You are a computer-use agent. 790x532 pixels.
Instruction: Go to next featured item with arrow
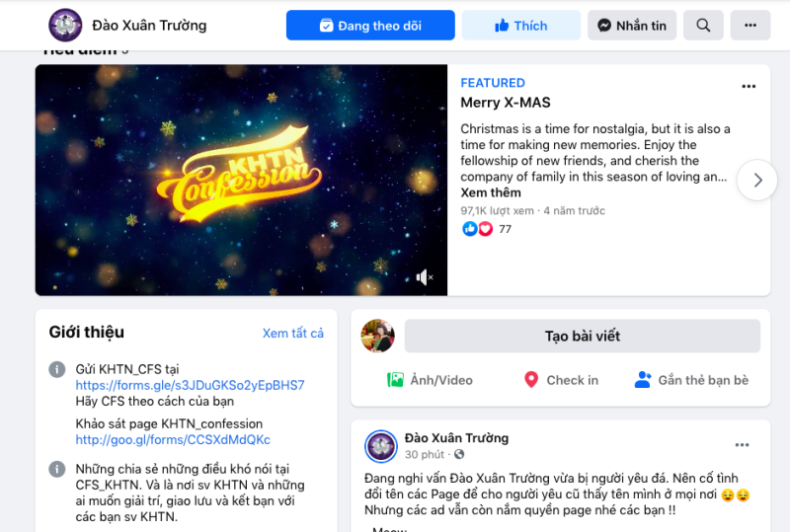pyautogui.click(x=756, y=181)
